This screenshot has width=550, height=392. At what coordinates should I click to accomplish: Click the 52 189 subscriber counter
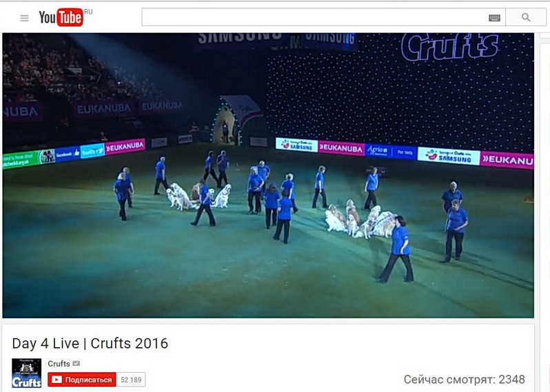click(x=131, y=380)
